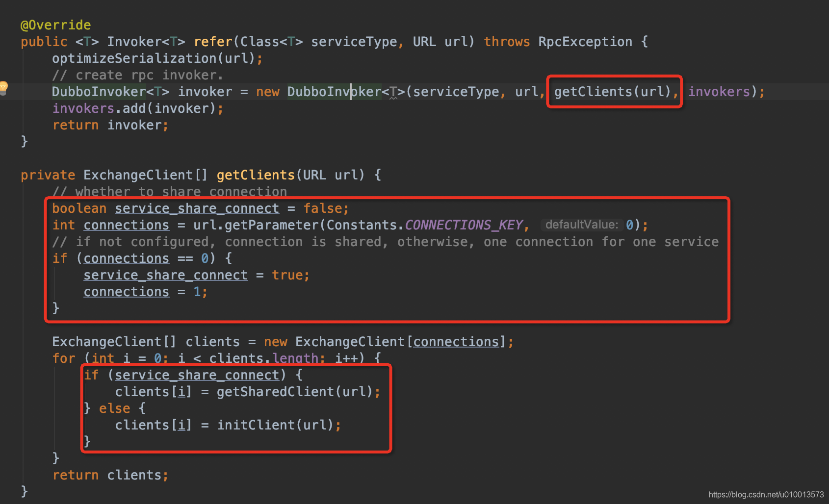This screenshot has width=829, height=504.
Task: Click the 'connections = 1' assignment line
Action: coord(145,292)
